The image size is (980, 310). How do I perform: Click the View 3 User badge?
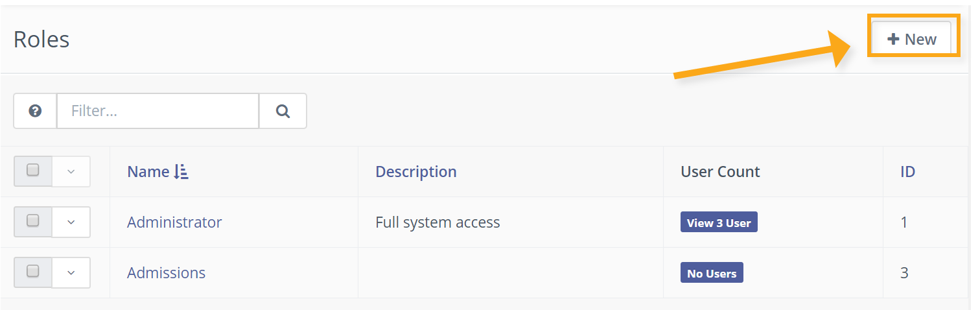pyautogui.click(x=719, y=222)
